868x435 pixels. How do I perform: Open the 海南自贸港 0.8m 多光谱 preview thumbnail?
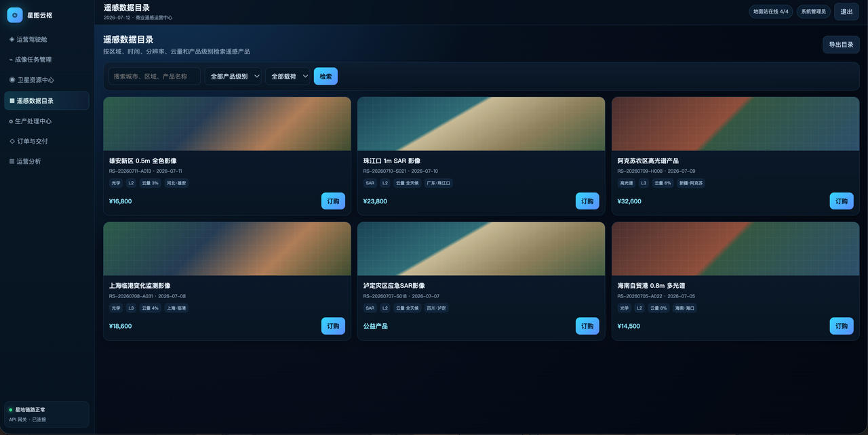(736, 249)
